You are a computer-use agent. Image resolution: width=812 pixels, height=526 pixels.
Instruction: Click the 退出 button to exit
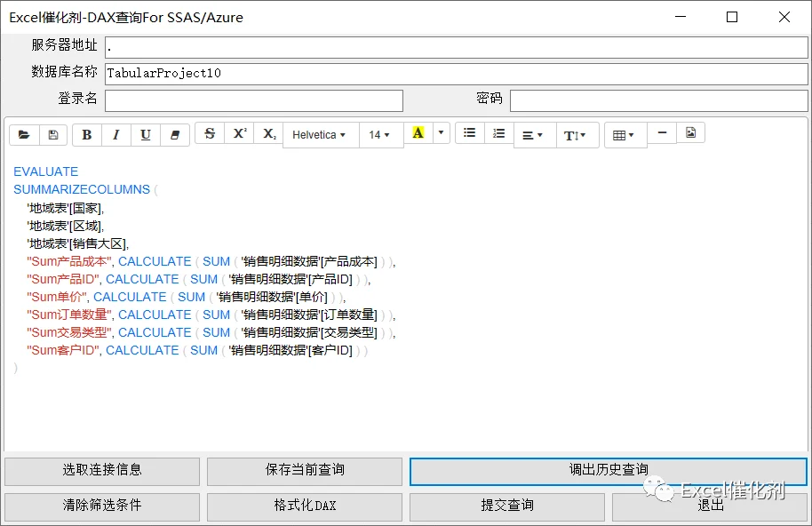(x=710, y=506)
